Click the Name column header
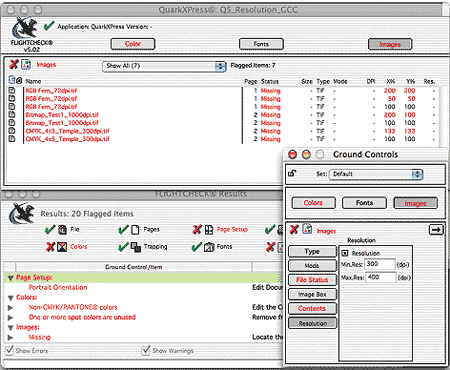Screen dimensions: 450x370 [33, 81]
